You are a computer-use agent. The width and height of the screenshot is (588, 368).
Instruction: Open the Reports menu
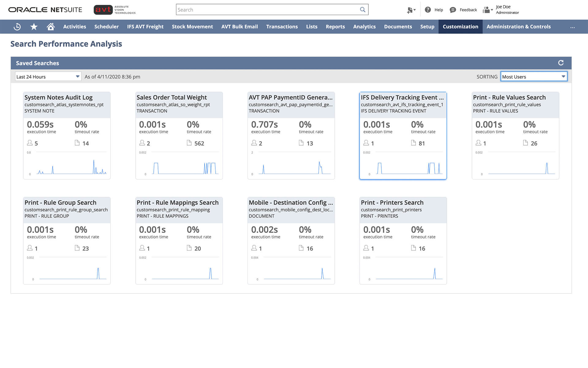coord(335,27)
